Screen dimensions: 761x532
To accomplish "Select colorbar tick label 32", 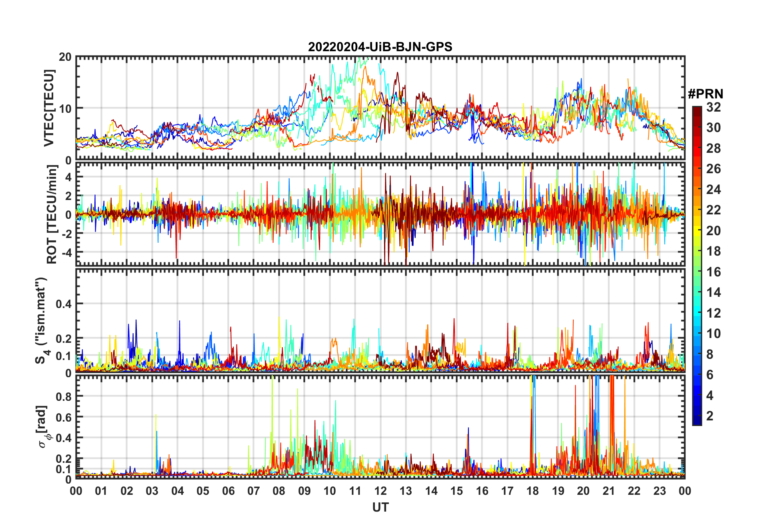I will (x=713, y=107).
